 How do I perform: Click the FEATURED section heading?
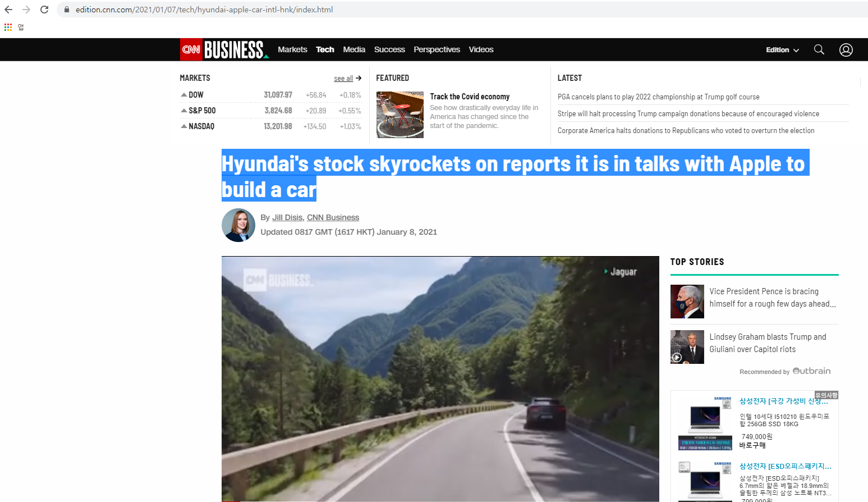[x=392, y=78]
